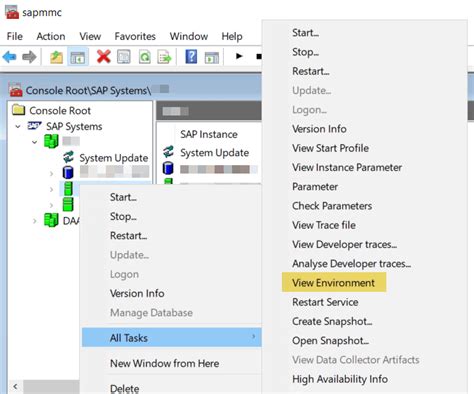Click the Export List toolbar icon
This screenshot has height=394, width=474.
pyautogui.click(x=164, y=57)
